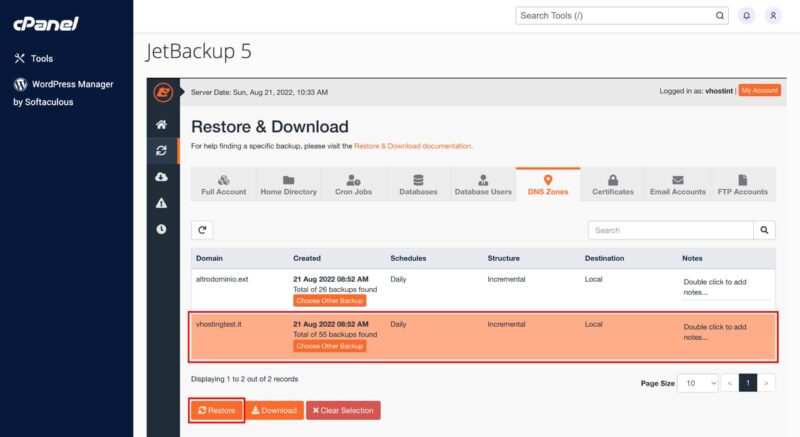Switch to the Email Accounts tab
Viewport: 800px width, 437px height.
[x=678, y=185]
